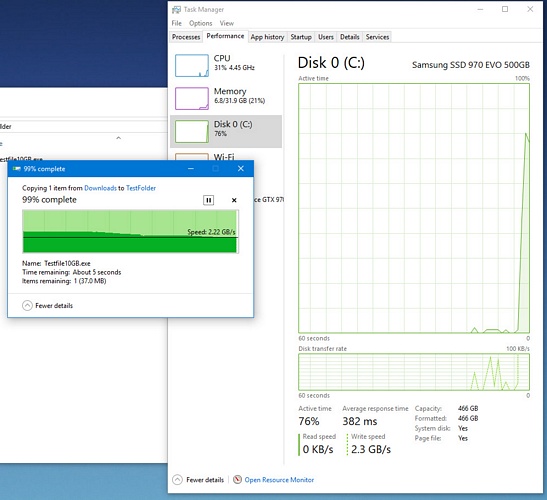Select the CPU performance thumbnail graph
The image size is (547, 500).
point(192,66)
